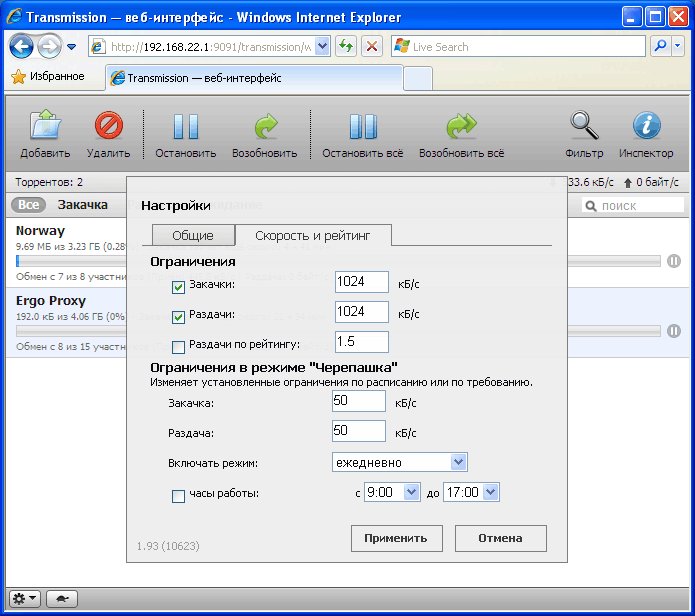
Task: Click the page icon in address bar
Action: 98,47
